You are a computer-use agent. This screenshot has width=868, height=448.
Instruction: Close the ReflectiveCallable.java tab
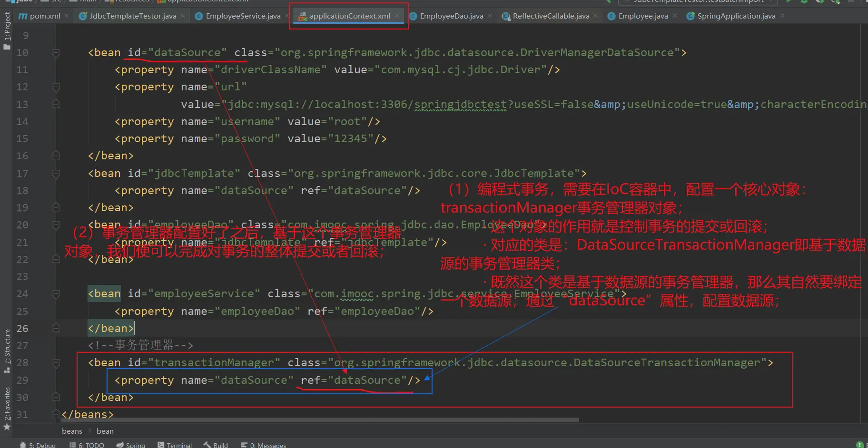[595, 16]
